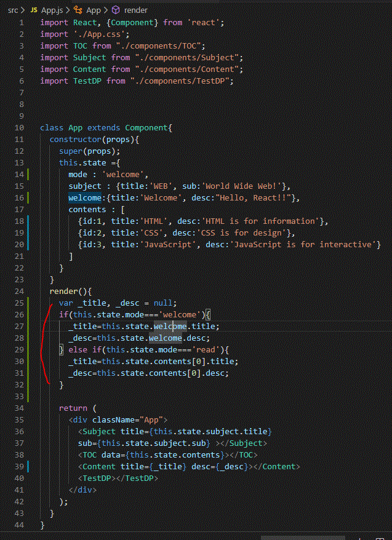The image size is (392, 540).
Task: Open the App.js breadcrumb item
Action: 52,10
